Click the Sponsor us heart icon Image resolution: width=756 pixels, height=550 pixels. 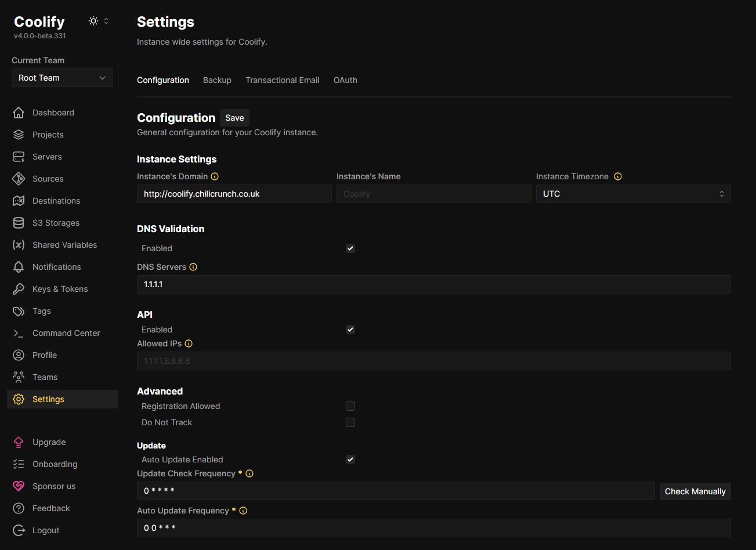pos(19,486)
